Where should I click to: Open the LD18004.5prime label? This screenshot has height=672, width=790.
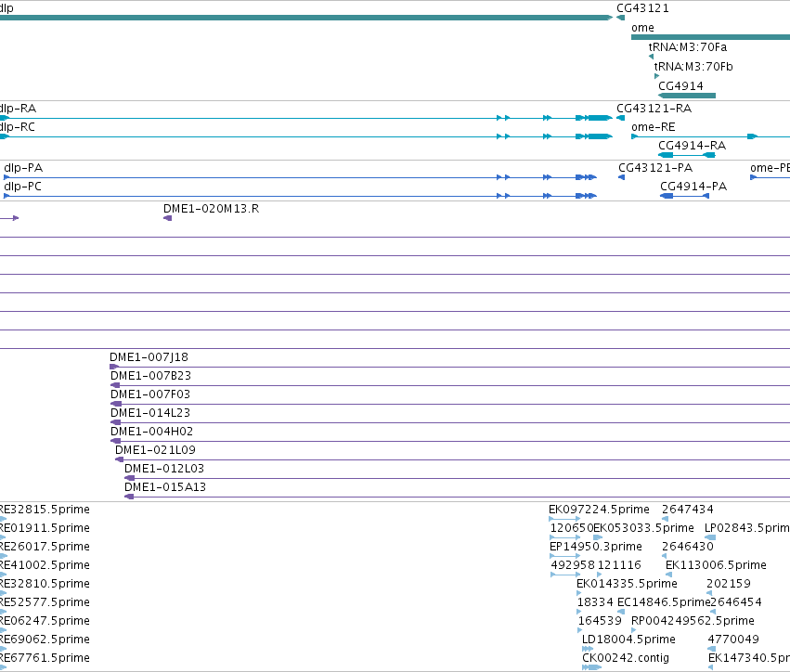(628, 640)
